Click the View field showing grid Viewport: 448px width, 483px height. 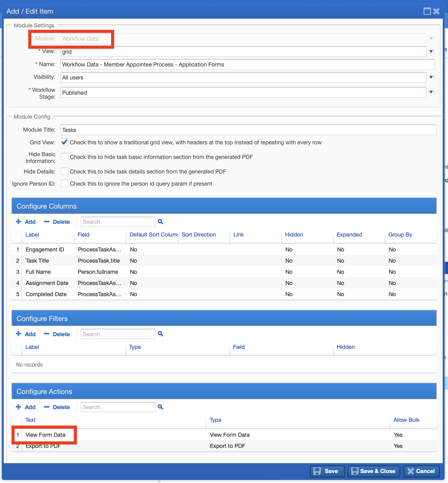243,52
